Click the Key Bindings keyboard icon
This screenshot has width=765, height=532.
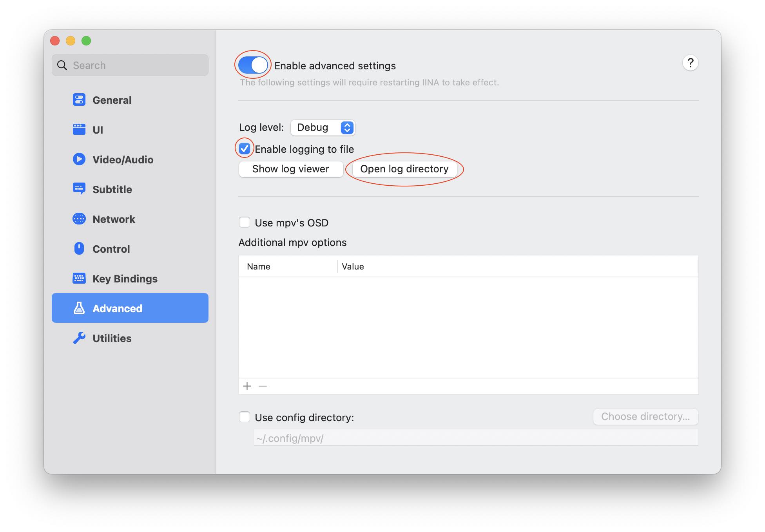point(79,279)
